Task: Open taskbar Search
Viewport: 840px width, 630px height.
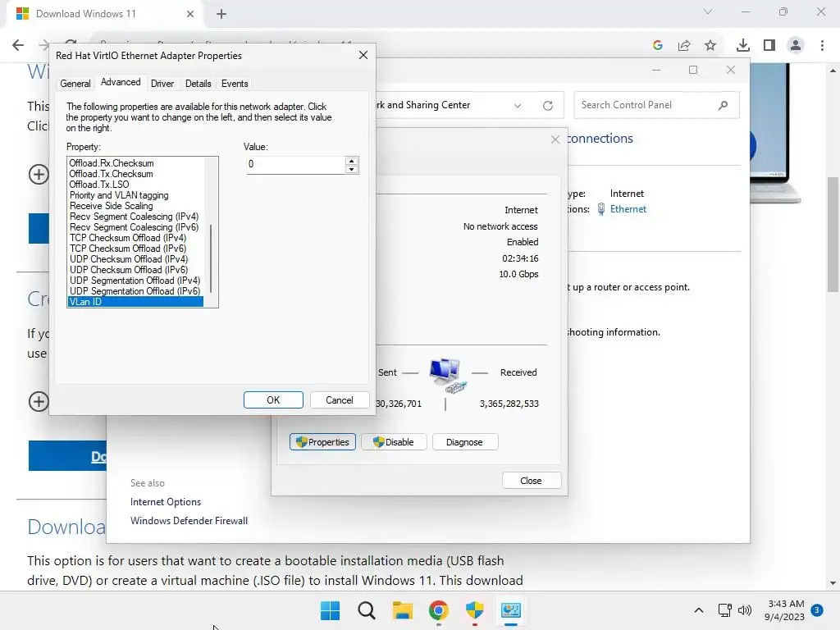Action: 367,610
